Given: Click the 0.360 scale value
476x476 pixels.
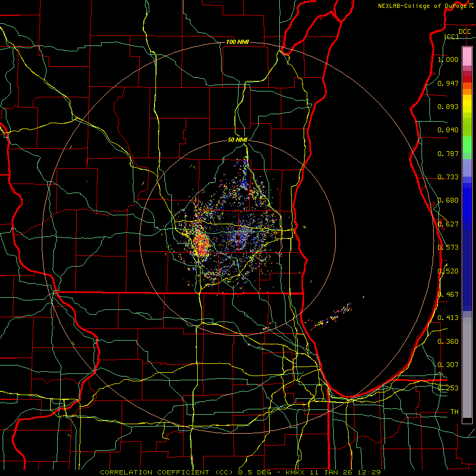Looking at the screenshot, I should point(448,342).
